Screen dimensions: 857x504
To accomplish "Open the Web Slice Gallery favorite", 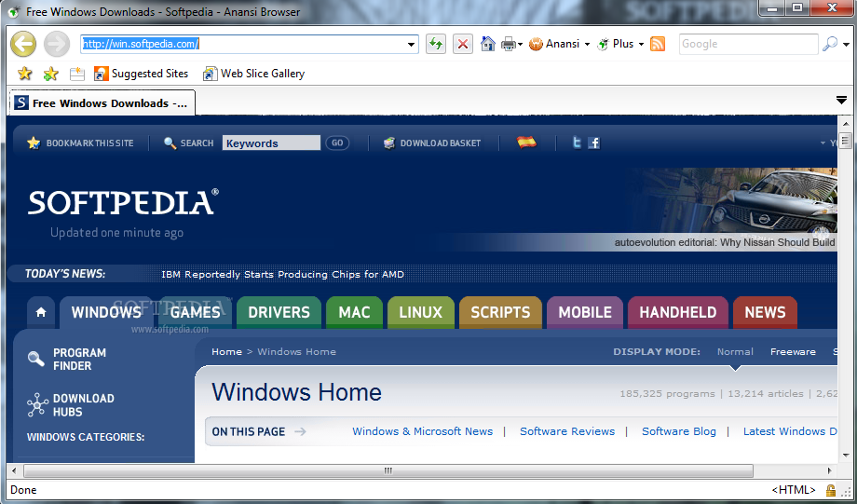I will (x=253, y=74).
